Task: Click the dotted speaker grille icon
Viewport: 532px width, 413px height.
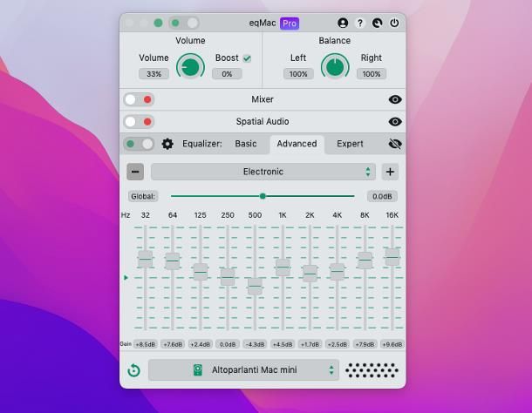Action: (x=372, y=370)
